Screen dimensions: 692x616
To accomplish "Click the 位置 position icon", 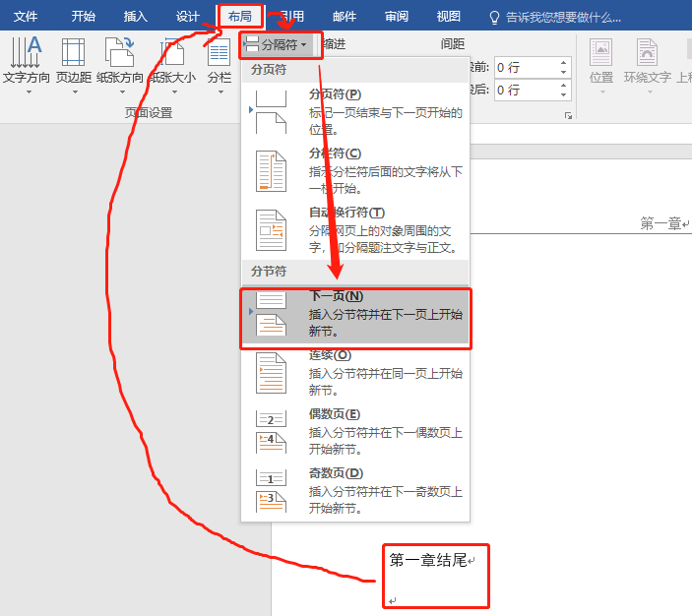I will tap(601, 52).
